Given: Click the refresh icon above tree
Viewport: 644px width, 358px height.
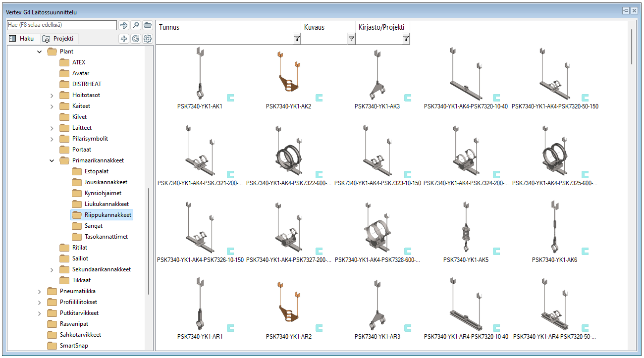Looking at the screenshot, I should [x=135, y=39].
